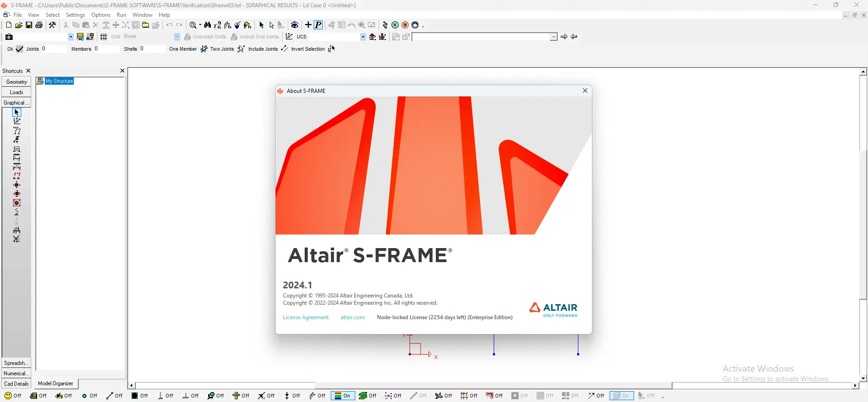This screenshot has width=868, height=402.
Task: Close the About S-FRAME dialog
Action: tap(585, 91)
